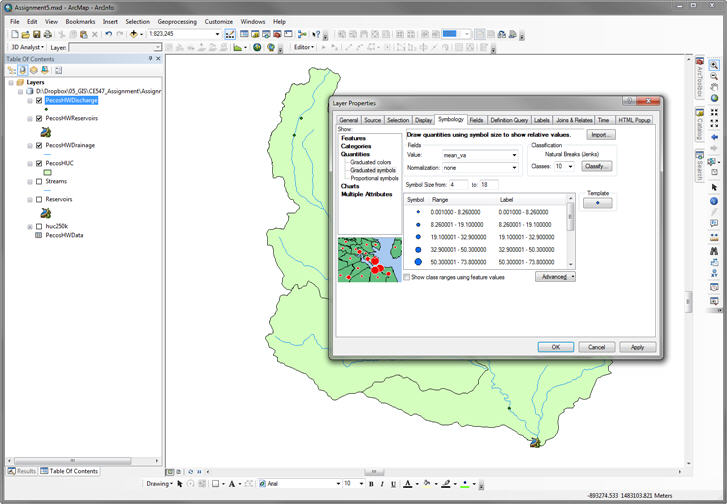Open the map scale dropdown
The image size is (727, 504).
tap(217, 34)
